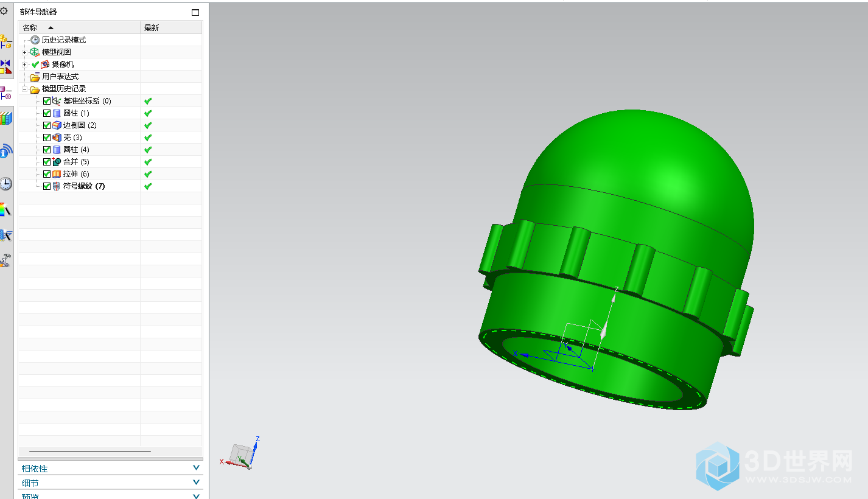Image resolution: width=868 pixels, height=499 pixels.
Task: Click the 历史记录模式 clock icon
Action: 35,40
